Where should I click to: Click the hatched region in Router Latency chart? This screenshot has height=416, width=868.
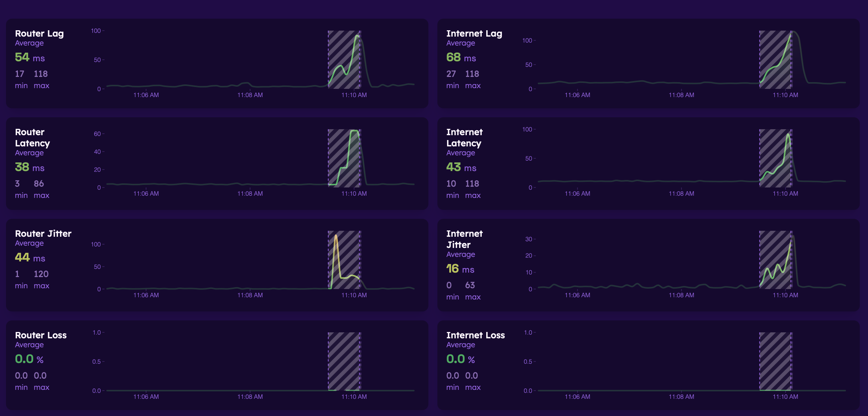344,158
